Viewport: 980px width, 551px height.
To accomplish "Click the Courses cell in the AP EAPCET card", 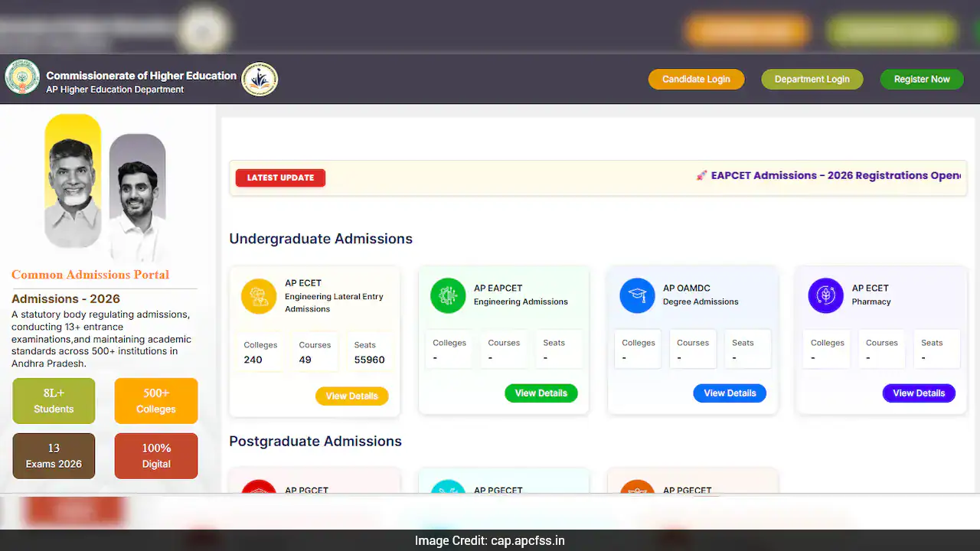I will 504,350.
